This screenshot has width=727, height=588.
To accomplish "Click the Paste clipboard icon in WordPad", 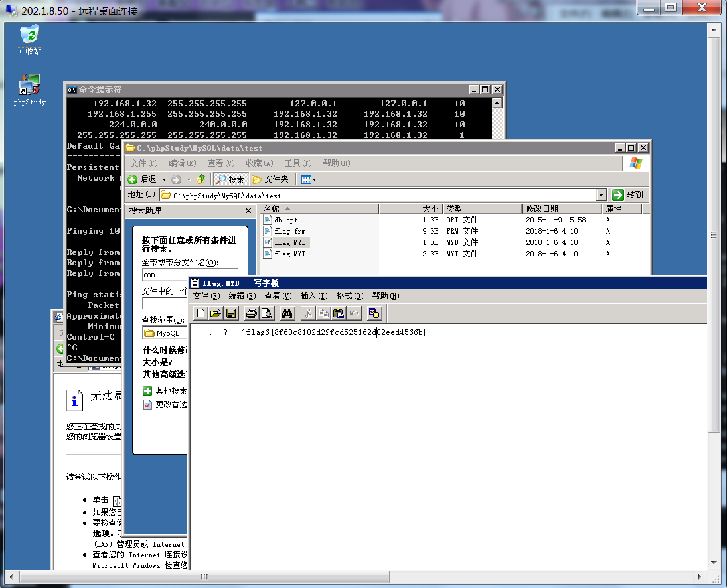I will pos(339,314).
